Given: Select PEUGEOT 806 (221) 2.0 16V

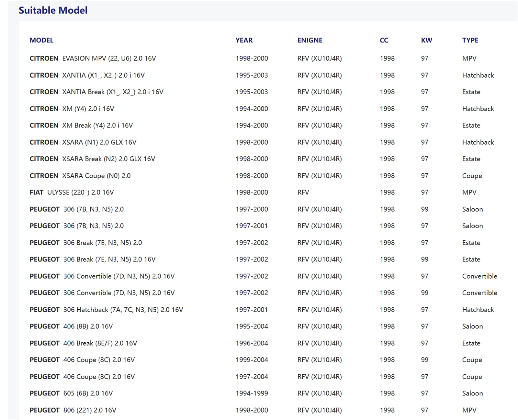Looking at the screenshot, I should (73, 410).
